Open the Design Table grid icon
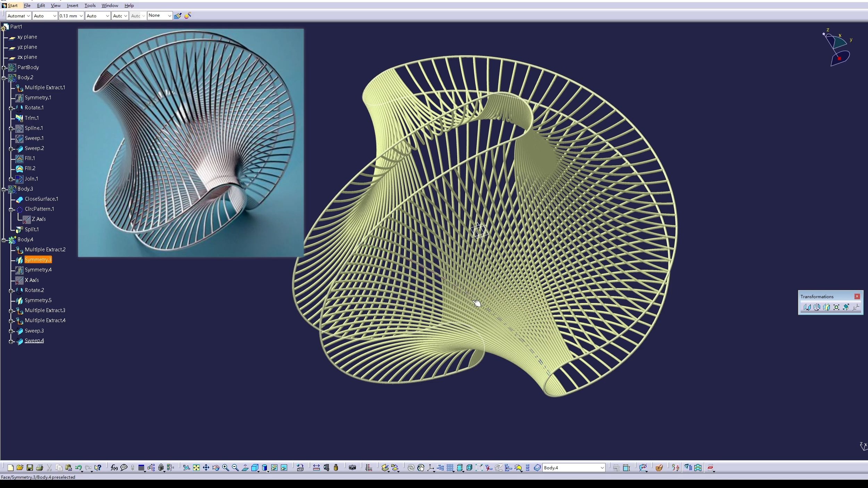 tap(141, 468)
